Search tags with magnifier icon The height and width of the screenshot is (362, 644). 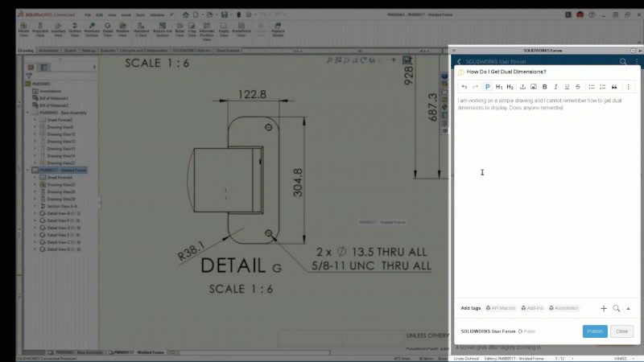click(x=617, y=308)
